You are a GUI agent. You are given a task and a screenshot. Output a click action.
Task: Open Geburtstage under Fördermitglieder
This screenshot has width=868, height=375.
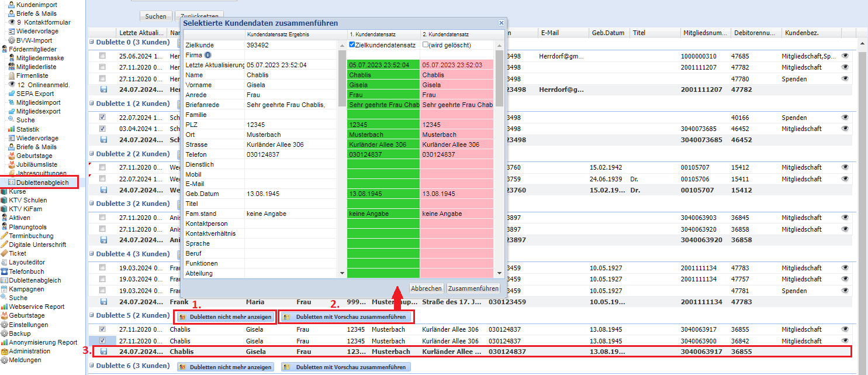click(x=34, y=156)
